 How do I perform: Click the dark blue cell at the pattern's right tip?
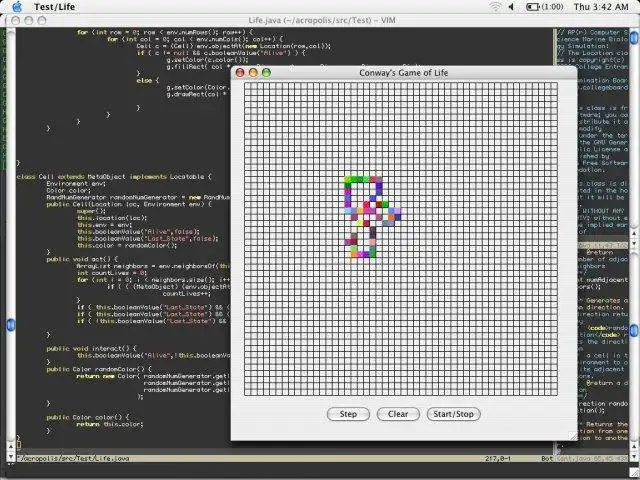[398, 217]
